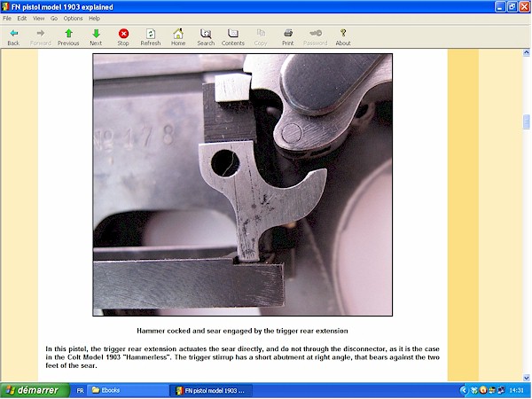Image resolution: width=532 pixels, height=399 pixels.
Task: Open the Options menu
Action: pyautogui.click(x=73, y=19)
